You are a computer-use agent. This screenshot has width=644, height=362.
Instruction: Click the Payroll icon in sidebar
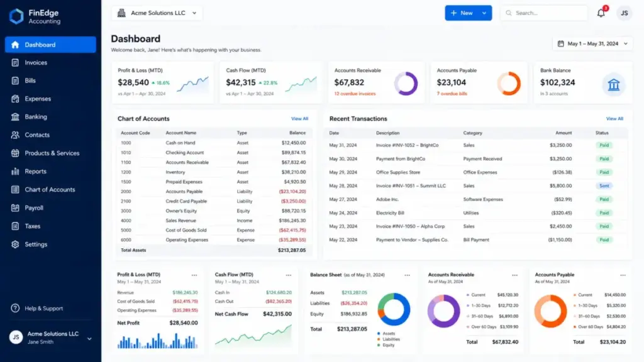(x=15, y=208)
